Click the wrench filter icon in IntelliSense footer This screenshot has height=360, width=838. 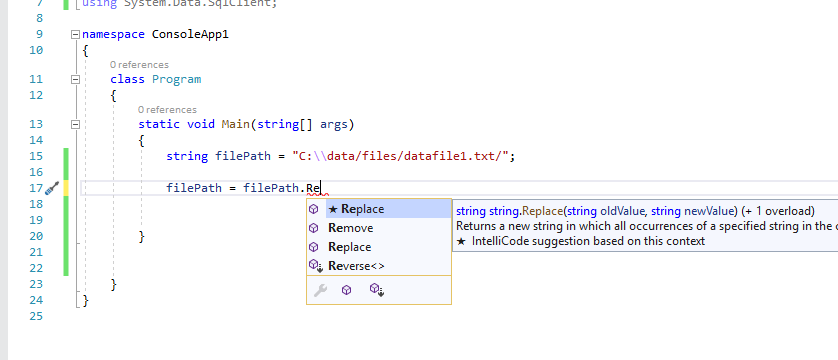click(x=320, y=290)
